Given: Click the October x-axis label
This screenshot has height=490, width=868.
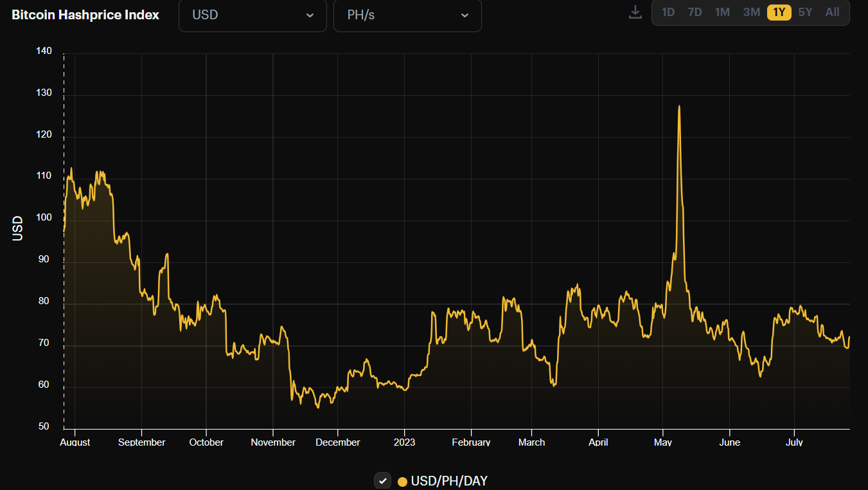Looking at the screenshot, I should [206, 442].
